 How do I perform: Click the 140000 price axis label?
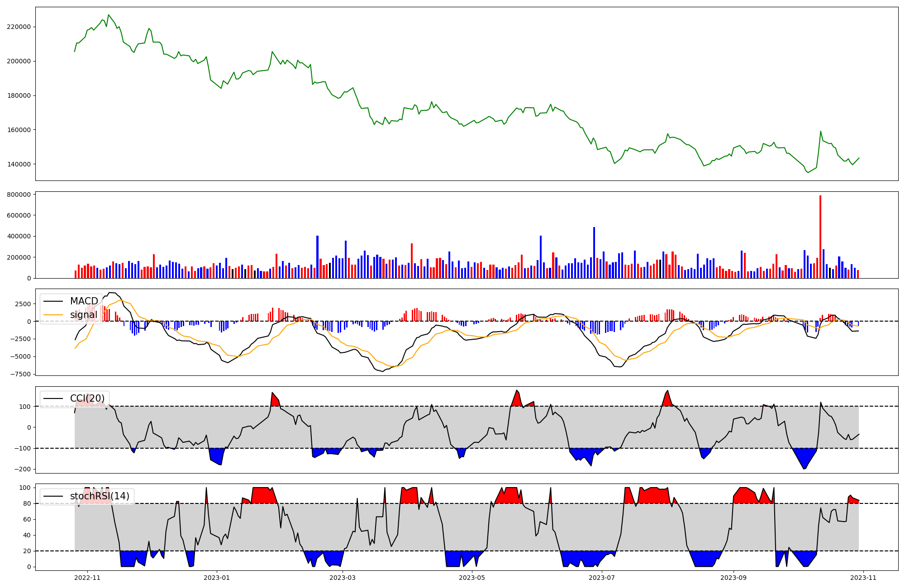click(19, 164)
